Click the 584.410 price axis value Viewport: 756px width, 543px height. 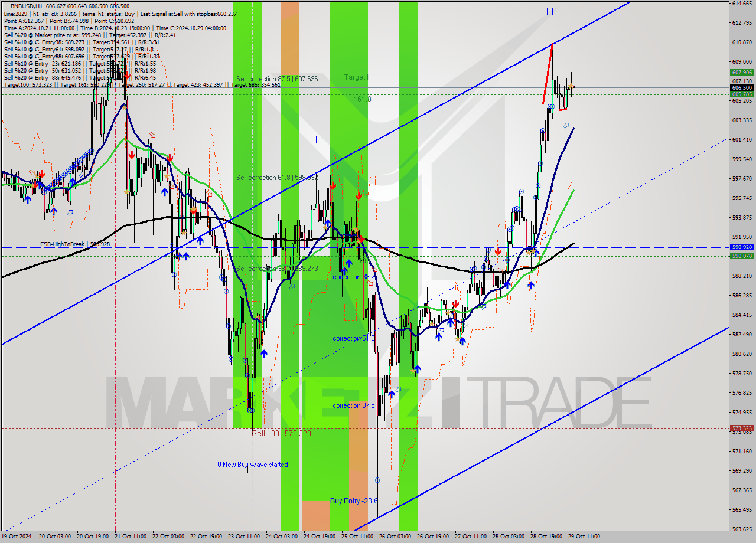[742, 315]
